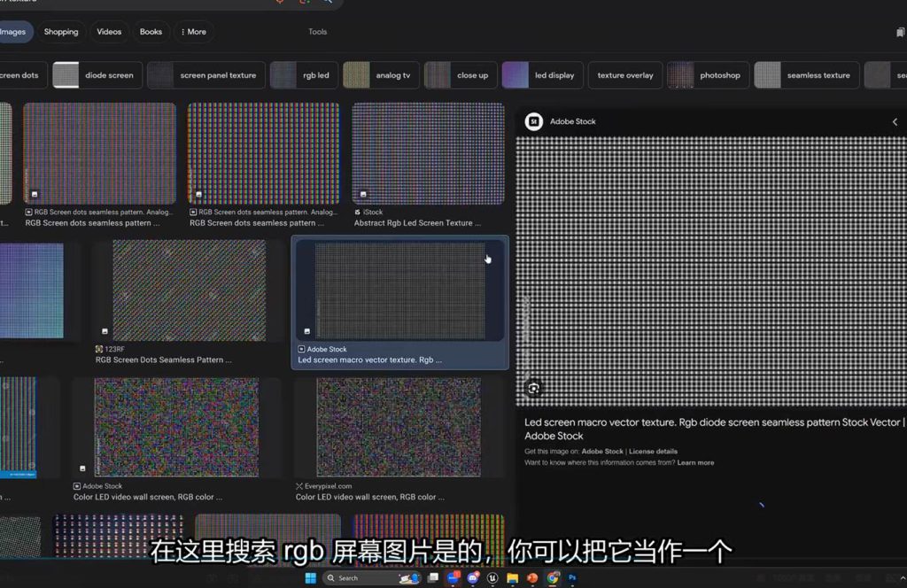Open the License details link
The height and width of the screenshot is (588, 907).
(x=653, y=452)
